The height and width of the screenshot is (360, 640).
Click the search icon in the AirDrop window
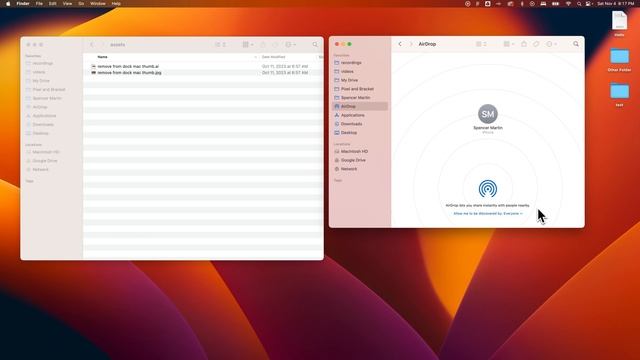(x=576, y=44)
